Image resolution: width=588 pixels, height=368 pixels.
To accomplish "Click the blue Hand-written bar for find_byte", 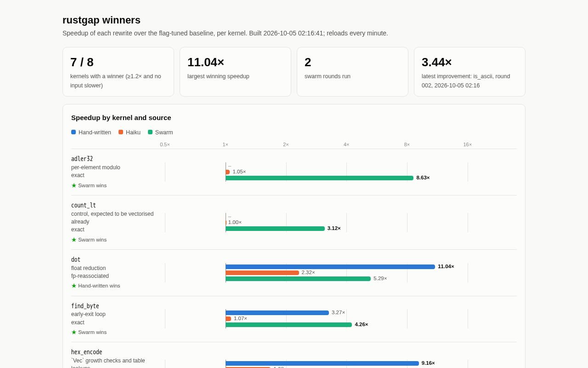I will point(277,313).
